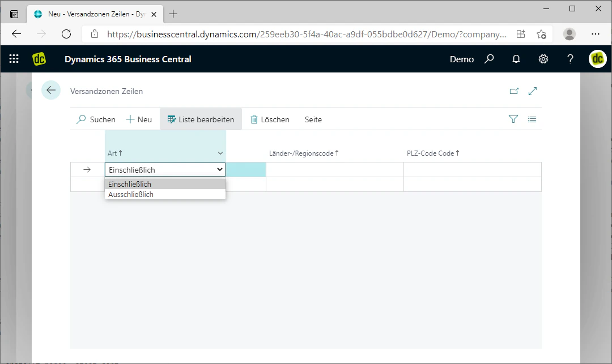Open the Seite menu

[x=313, y=119]
